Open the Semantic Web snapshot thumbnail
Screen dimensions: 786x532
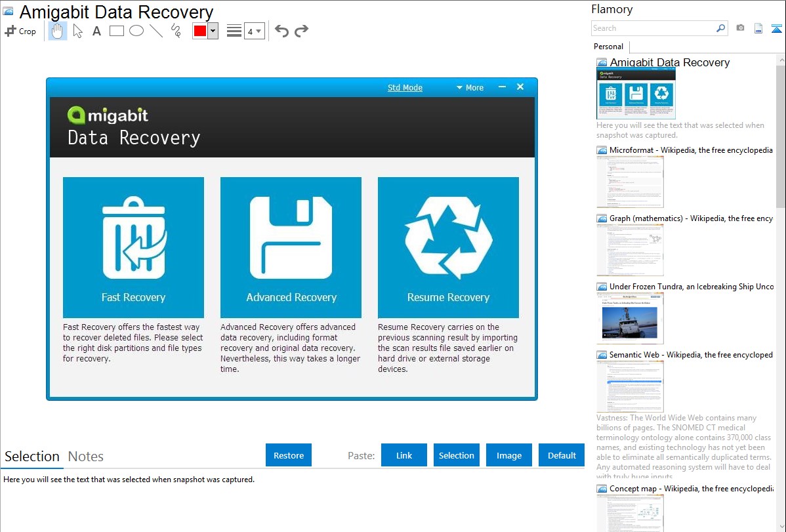[x=630, y=386]
